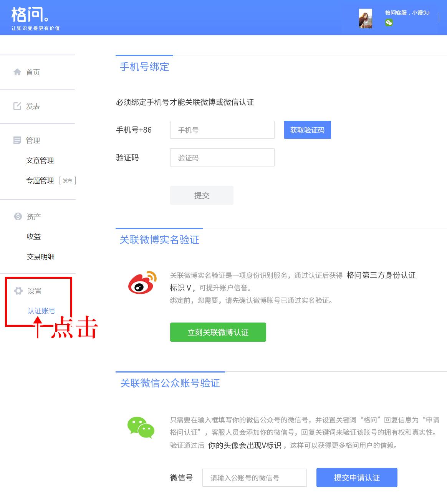Viewport: 447px width, 504px height.
Task: Click the 提交 submit button
Action: point(201,195)
